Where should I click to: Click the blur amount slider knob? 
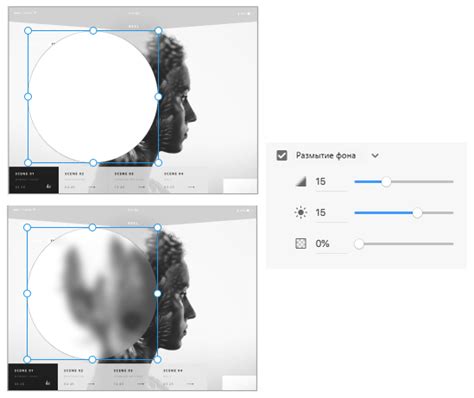pyautogui.click(x=386, y=182)
